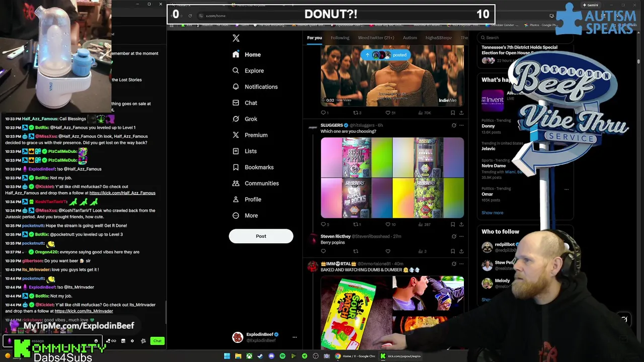This screenshot has width=644, height=362.
Task: Switch to the Following tab
Action: pos(340,38)
